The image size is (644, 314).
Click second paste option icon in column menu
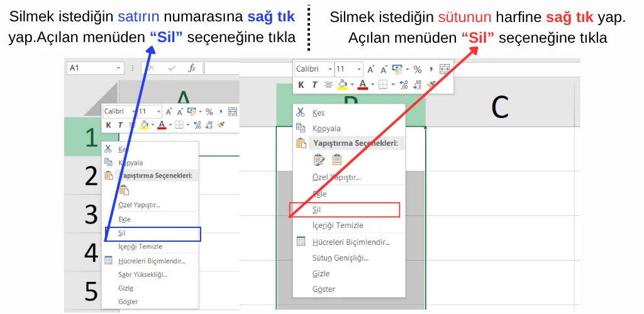[x=337, y=160]
